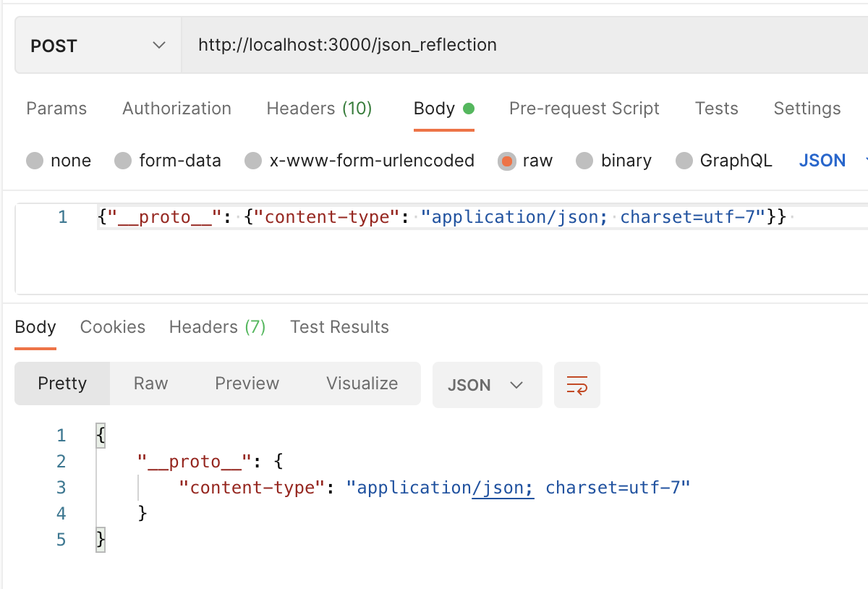Switch response view to Pretty
The image size is (868, 589).
pos(62,384)
